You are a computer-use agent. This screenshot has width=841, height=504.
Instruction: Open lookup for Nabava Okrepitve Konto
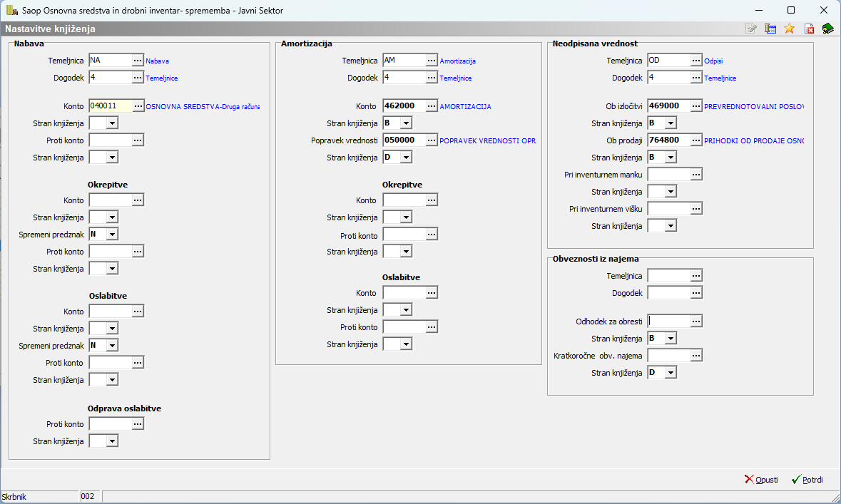[138, 200]
